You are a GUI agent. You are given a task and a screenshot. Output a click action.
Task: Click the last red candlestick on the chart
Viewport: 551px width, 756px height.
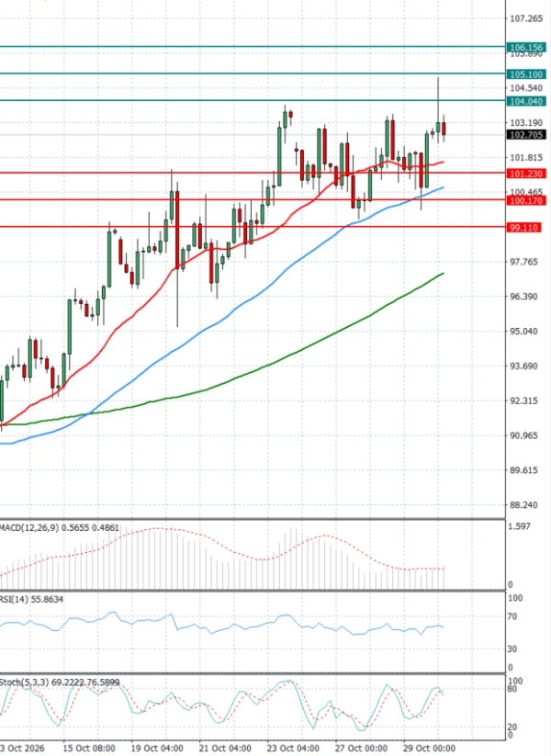pyautogui.click(x=444, y=129)
